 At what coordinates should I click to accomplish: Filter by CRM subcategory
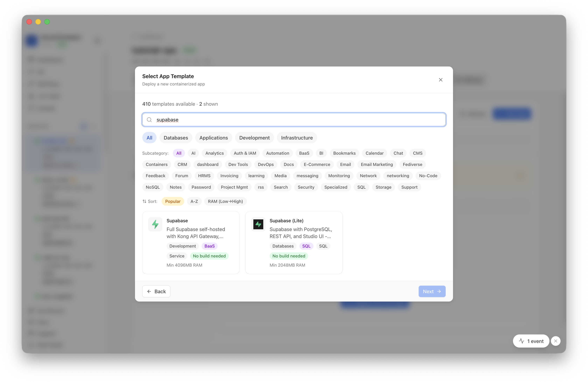[x=182, y=164]
